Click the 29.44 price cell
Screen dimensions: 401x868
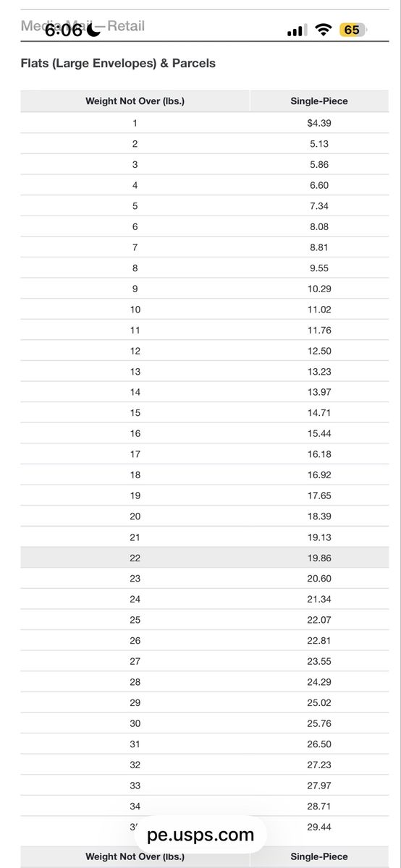coord(319,827)
